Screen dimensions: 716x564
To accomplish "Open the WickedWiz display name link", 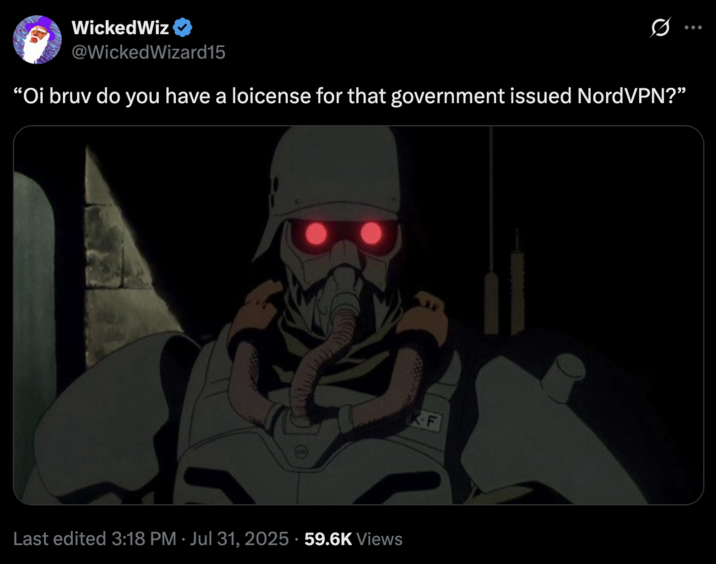I will coord(120,28).
